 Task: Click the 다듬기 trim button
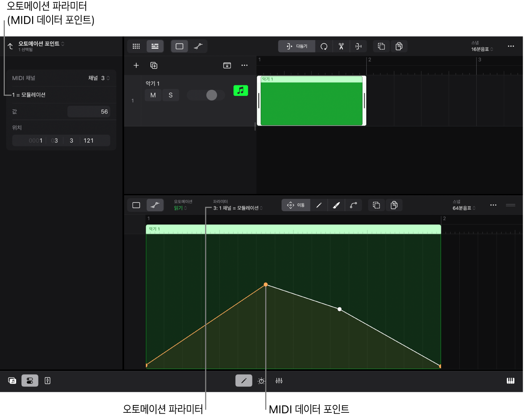[x=297, y=46]
